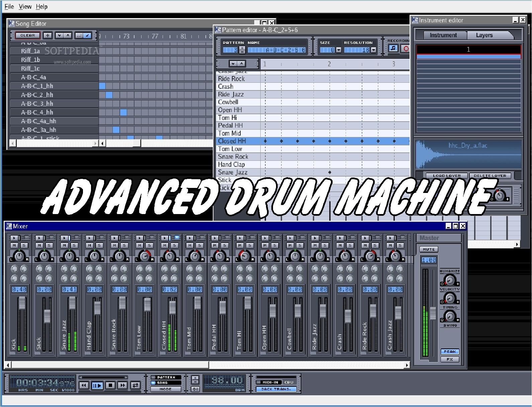Play the Stick sample in the Mixer
Screen dimensions: 532x407
[x=39, y=238]
